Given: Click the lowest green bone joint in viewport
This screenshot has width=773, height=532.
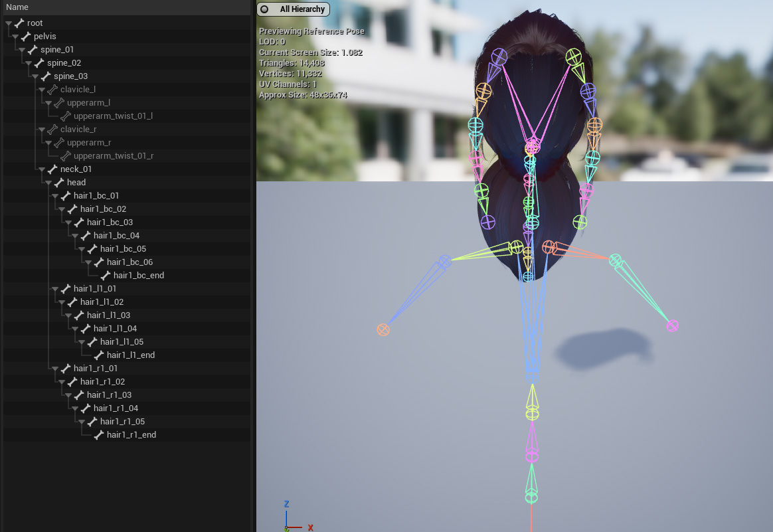Looking at the screenshot, I should click(531, 497).
